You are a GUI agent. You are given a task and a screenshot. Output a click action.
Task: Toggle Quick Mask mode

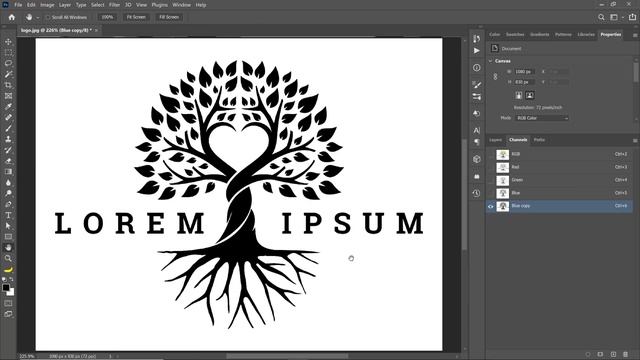(x=8, y=303)
